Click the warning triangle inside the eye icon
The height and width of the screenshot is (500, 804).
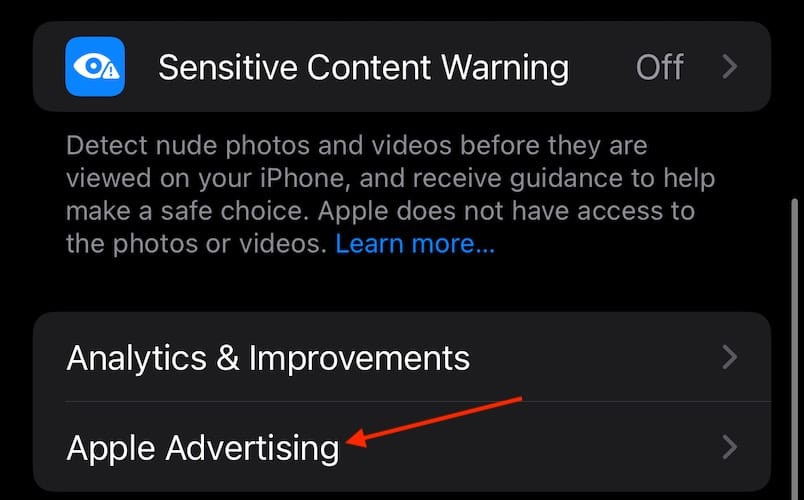(110, 72)
